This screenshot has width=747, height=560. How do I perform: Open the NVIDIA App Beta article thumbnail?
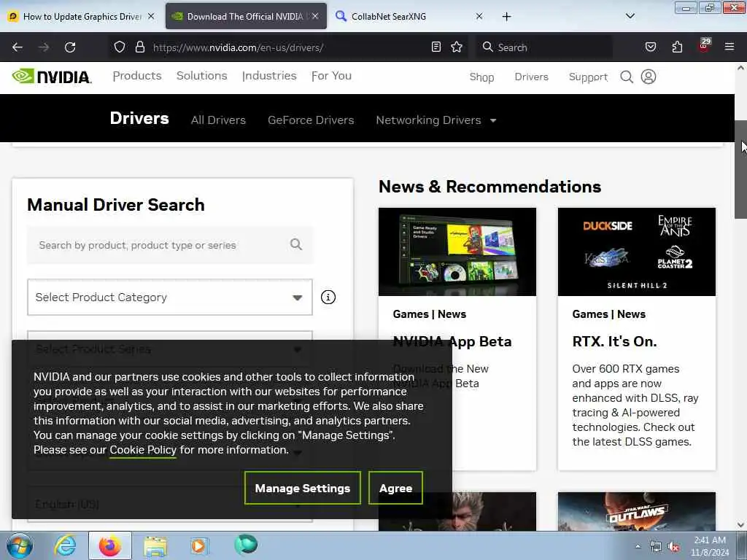point(457,252)
